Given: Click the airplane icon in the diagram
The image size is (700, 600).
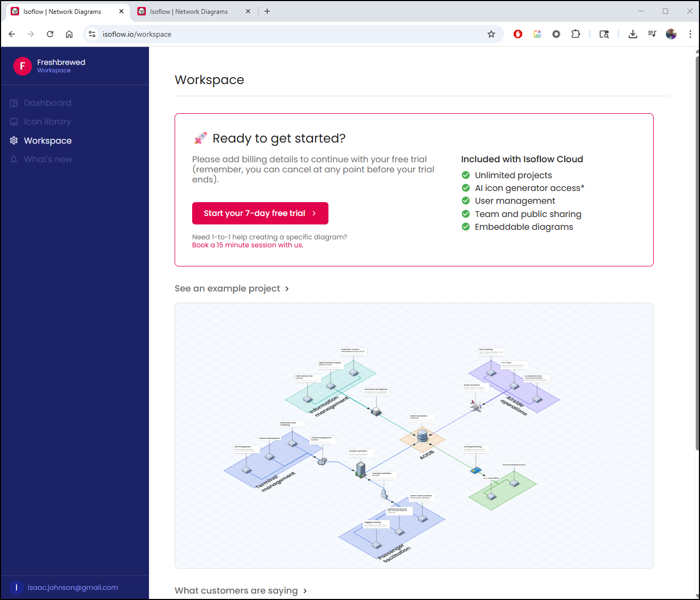Looking at the screenshot, I should [476, 406].
